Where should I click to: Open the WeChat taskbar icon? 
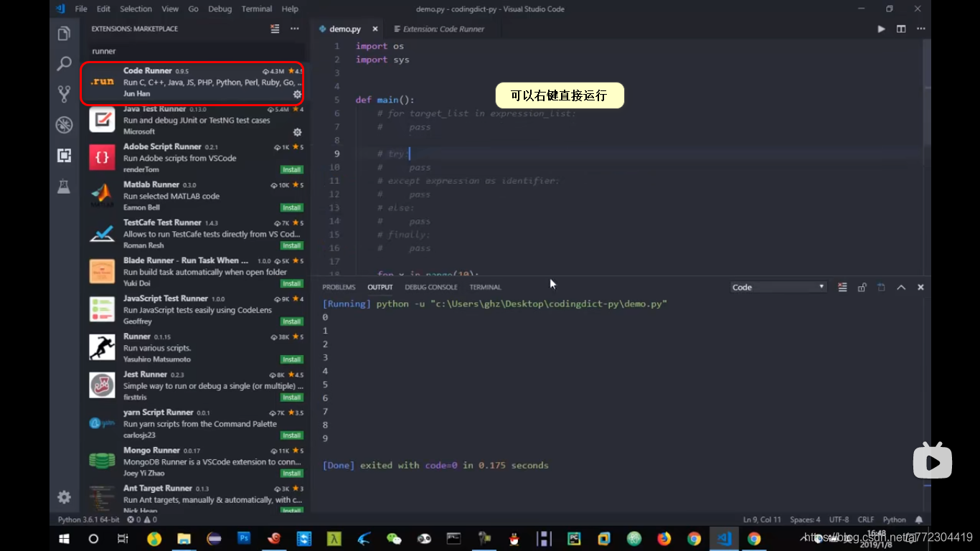(394, 538)
